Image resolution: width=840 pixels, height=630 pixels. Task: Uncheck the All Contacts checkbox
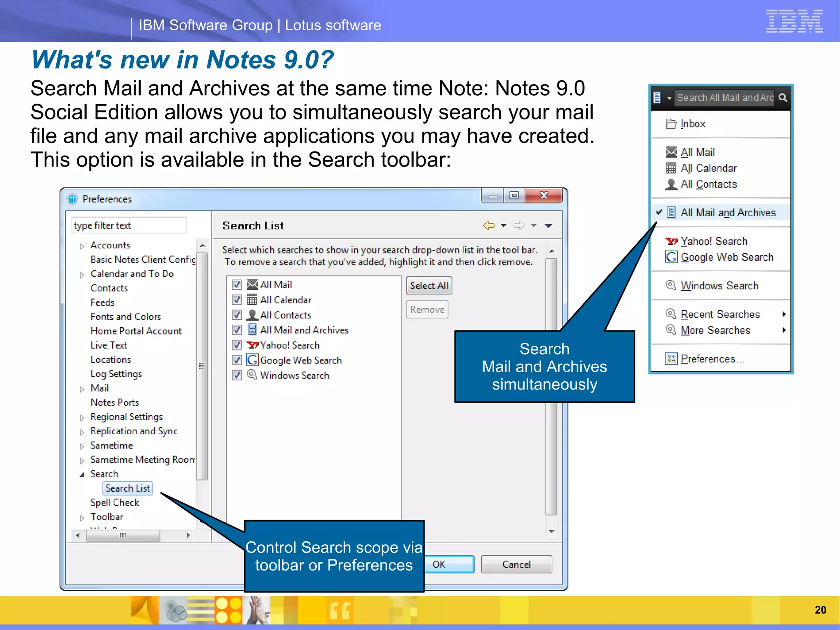point(237,315)
